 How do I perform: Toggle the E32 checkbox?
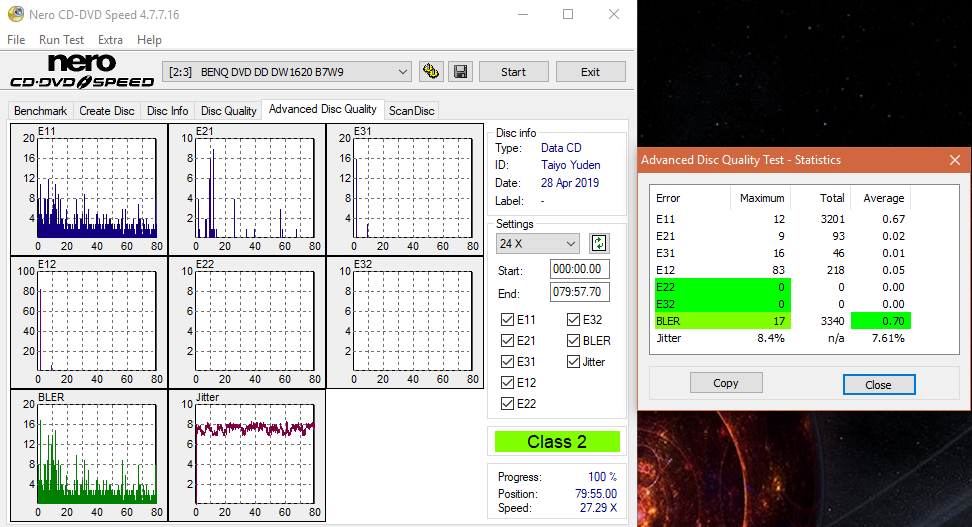point(573,319)
